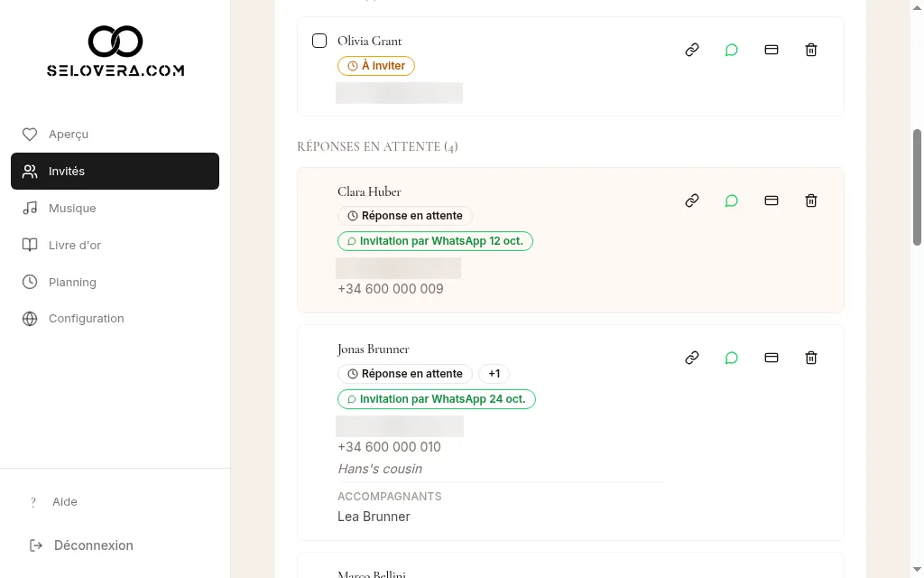
Task: Send a WhatsApp message to Clara Huber
Action: pyautogui.click(x=731, y=200)
